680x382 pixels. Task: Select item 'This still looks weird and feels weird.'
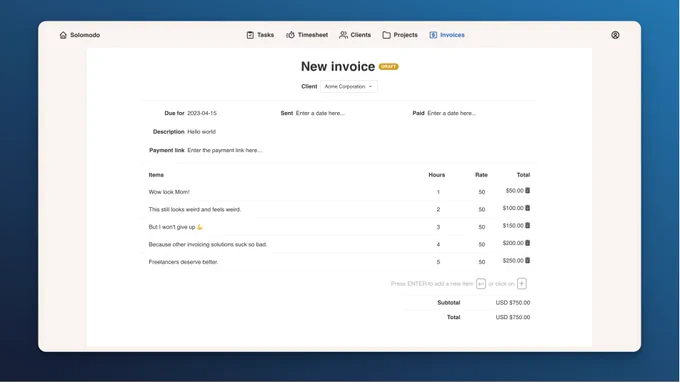pos(195,209)
